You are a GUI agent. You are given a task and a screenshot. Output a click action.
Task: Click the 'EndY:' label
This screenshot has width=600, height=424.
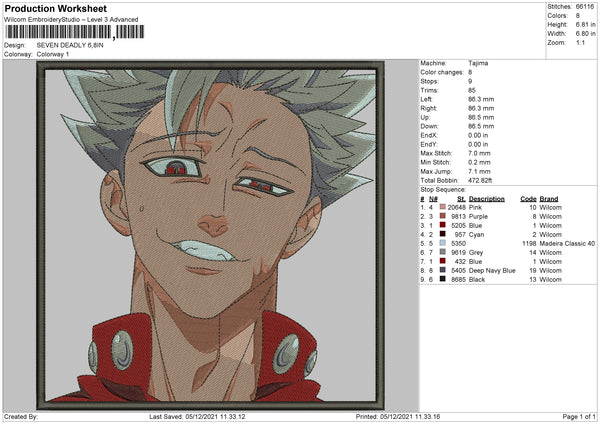[429, 144]
